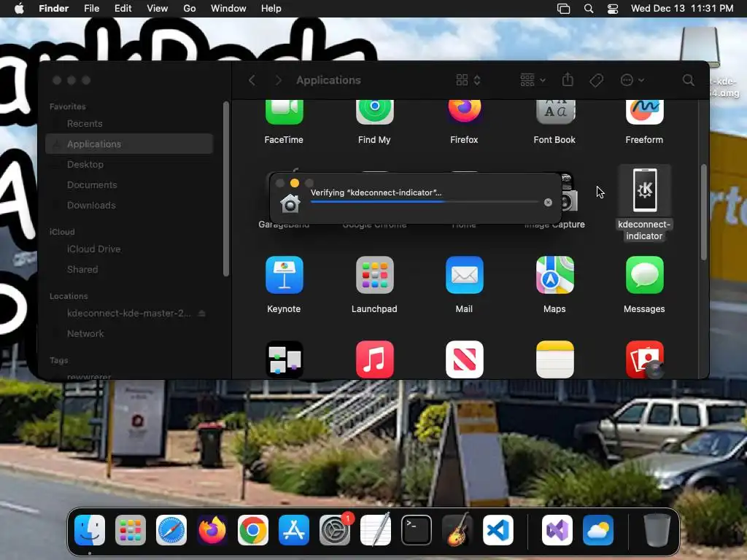The height and width of the screenshot is (560, 747).
Task: Open Control Center in menu bar
Action: click(613, 9)
